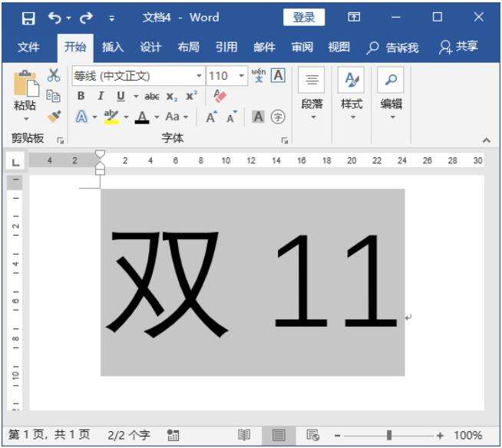Open the 剪贴板 pane launcher
This screenshot has width=502, height=448.
(60, 140)
